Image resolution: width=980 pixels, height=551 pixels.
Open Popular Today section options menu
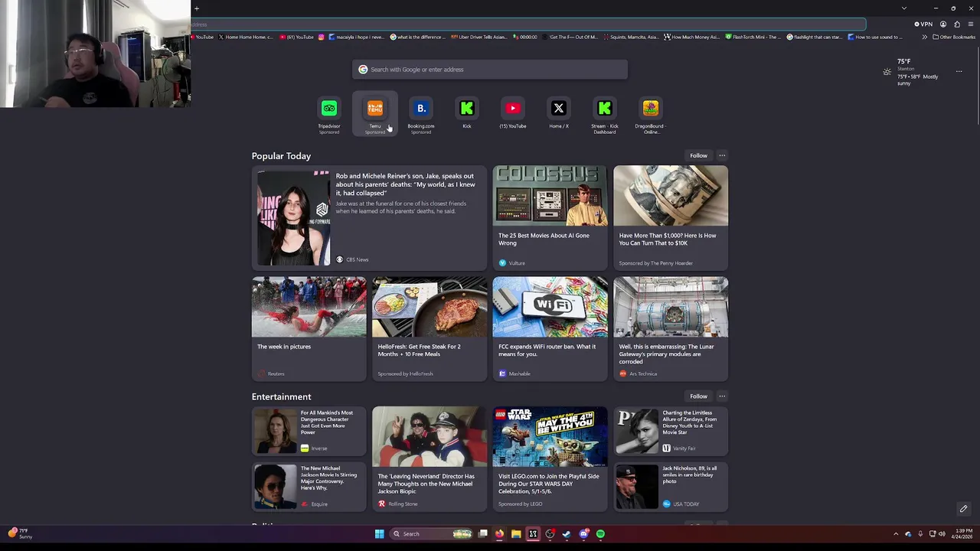[722, 155]
